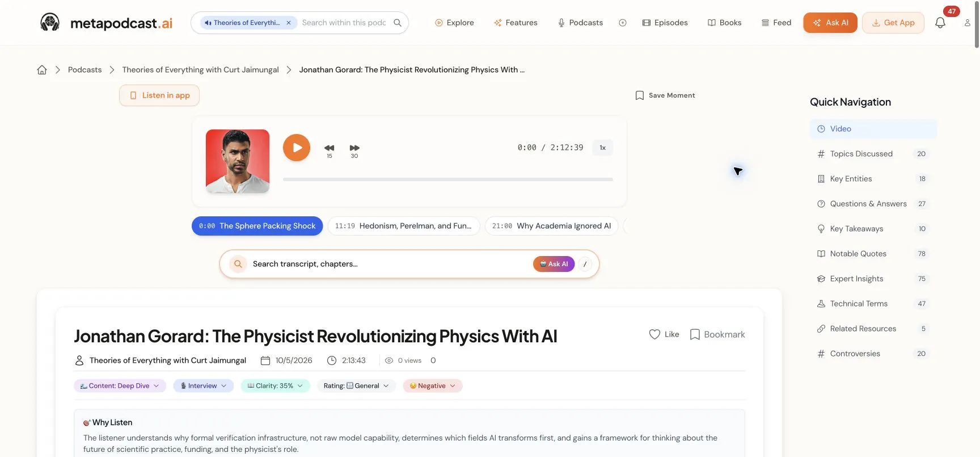Open the Books menu item
The image size is (980, 457).
pos(724,23)
